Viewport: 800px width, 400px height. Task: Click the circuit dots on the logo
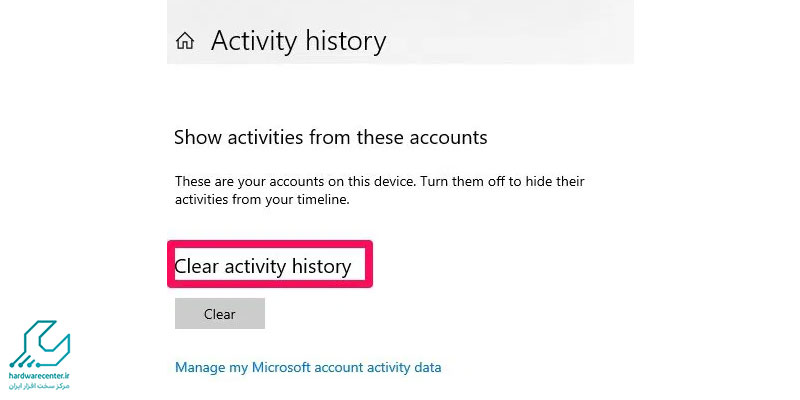click(x=23, y=365)
